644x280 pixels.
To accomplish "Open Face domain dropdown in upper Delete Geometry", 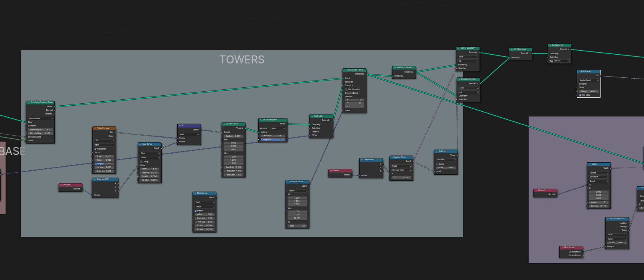I will tap(468, 57).
